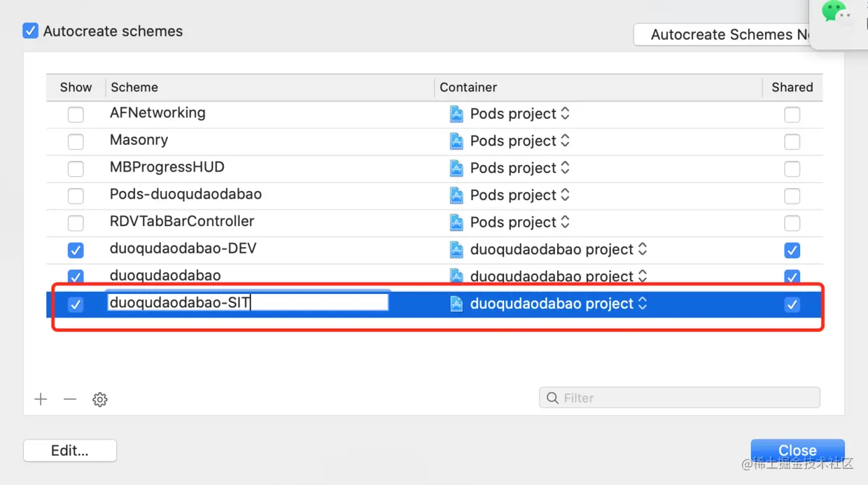Click the magnifier icon in Filter field
The height and width of the screenshot is (485, 868).
[553, 398]
